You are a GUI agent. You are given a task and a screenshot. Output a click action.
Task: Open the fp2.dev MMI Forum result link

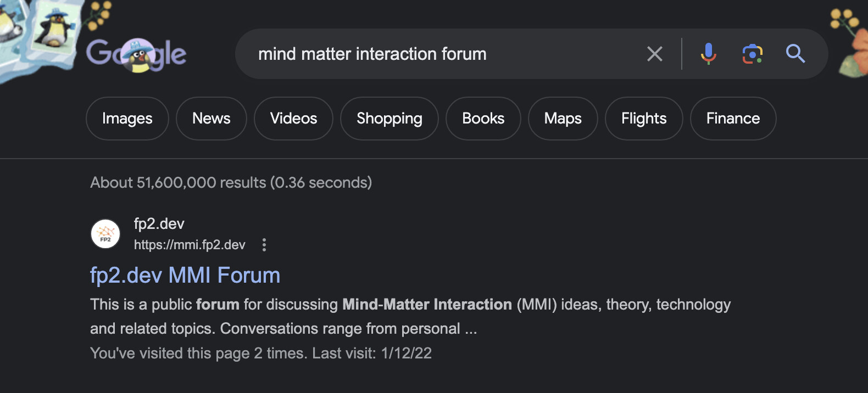(185, 276)
